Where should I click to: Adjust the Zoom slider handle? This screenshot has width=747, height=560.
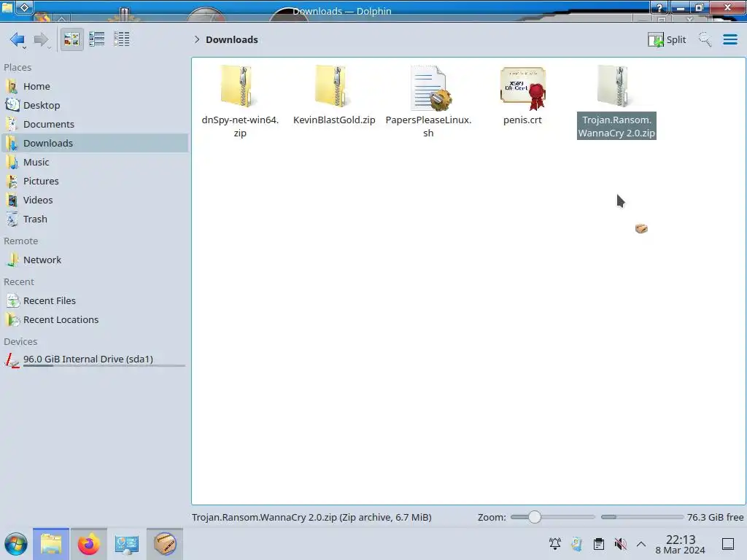535,517
